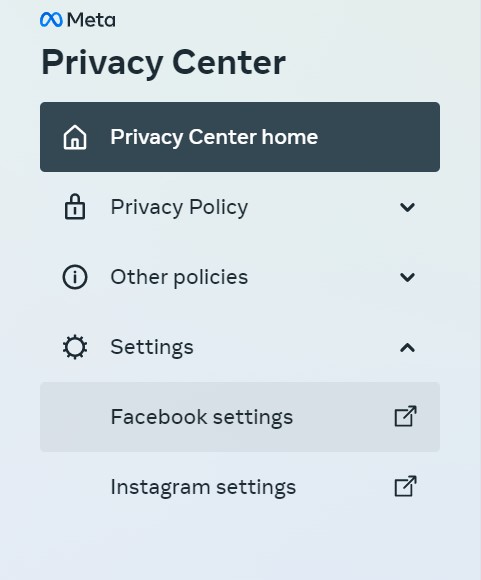
Task: Click the Settings menu label
Action: pos(152,347)
